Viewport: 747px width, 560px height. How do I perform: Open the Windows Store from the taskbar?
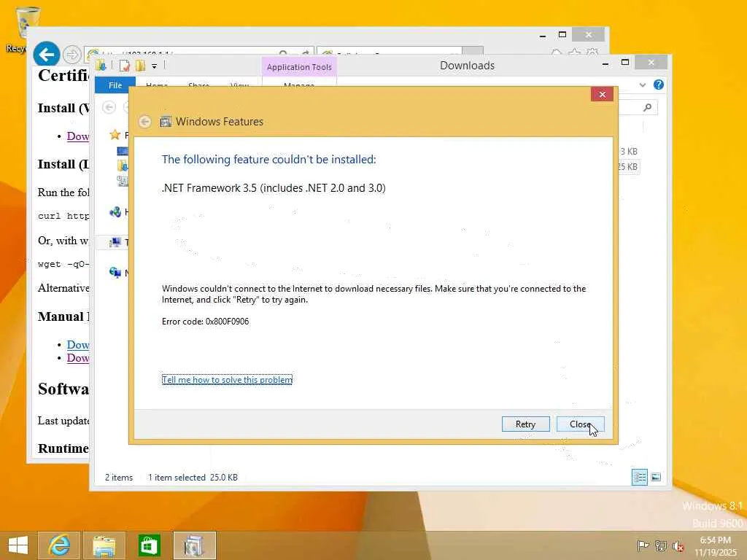tap(149, 545)
